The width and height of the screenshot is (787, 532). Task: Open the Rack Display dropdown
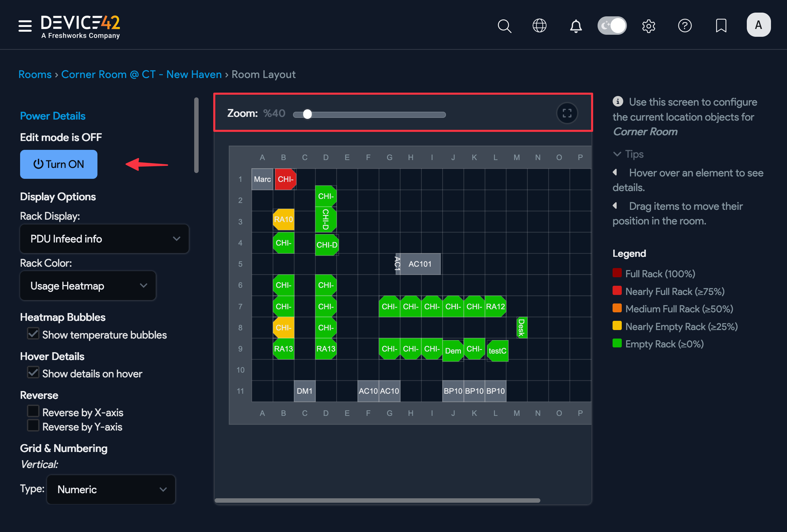tap(104, 239)
